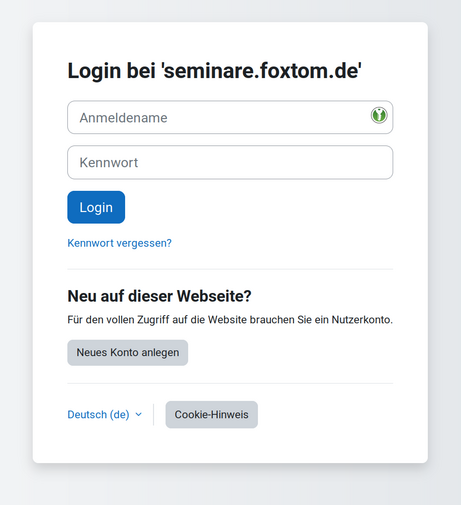Click the horizontal divider below 'Kennwort vergessen?'
Viewport: 461px width, 505px height.
click(x=230, y=269)
